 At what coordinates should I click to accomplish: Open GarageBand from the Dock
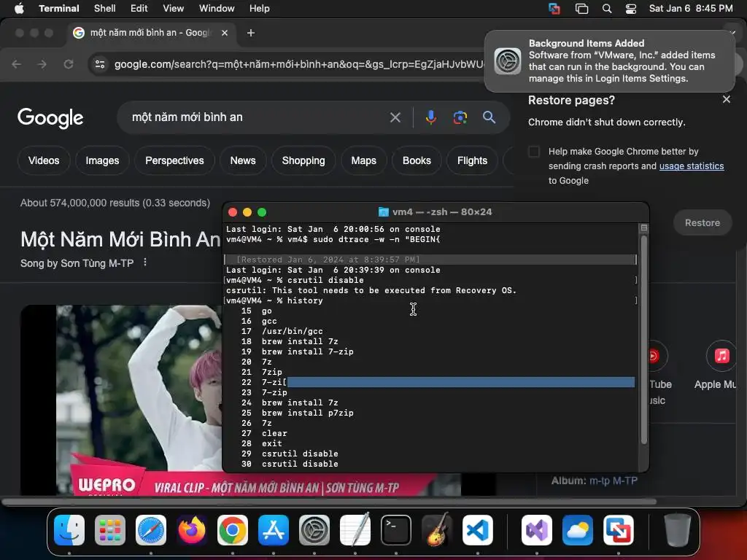(437, 530)
